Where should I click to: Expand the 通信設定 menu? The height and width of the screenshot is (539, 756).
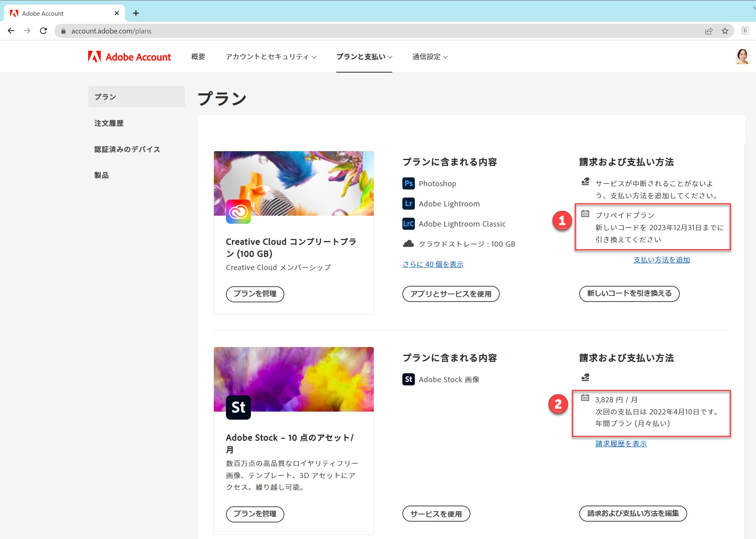pos(430,57)
